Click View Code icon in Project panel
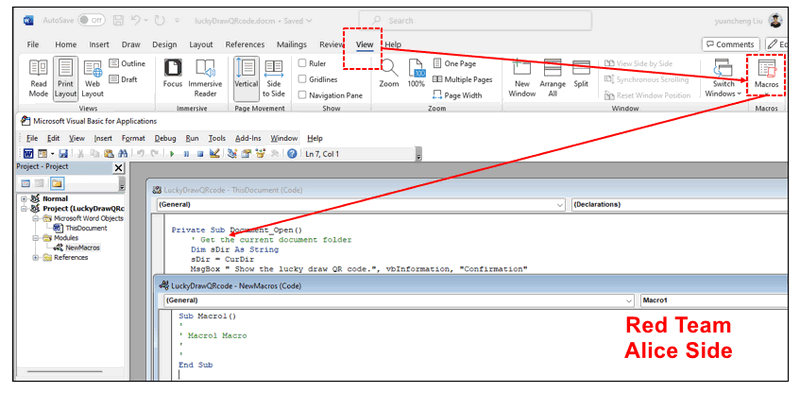Viewport: 800px width, 393px height. tap(26, 183)
